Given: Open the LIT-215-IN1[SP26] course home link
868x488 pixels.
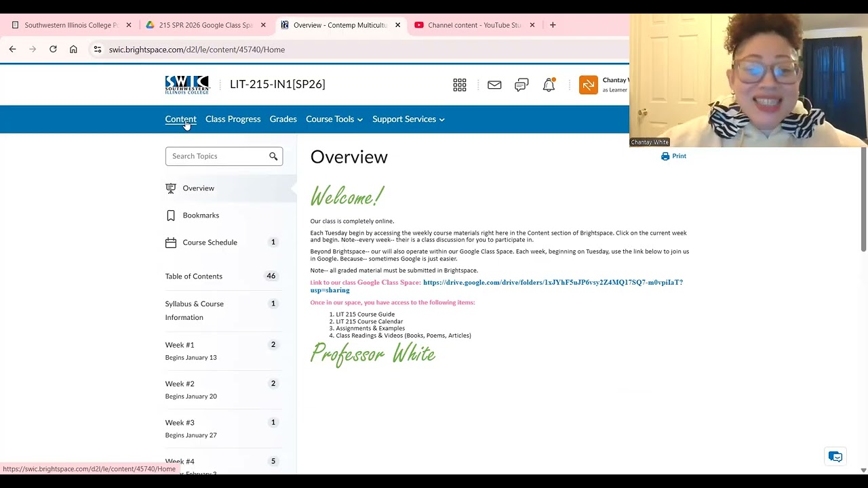Looking at the screenshot, I should [277, 84].
